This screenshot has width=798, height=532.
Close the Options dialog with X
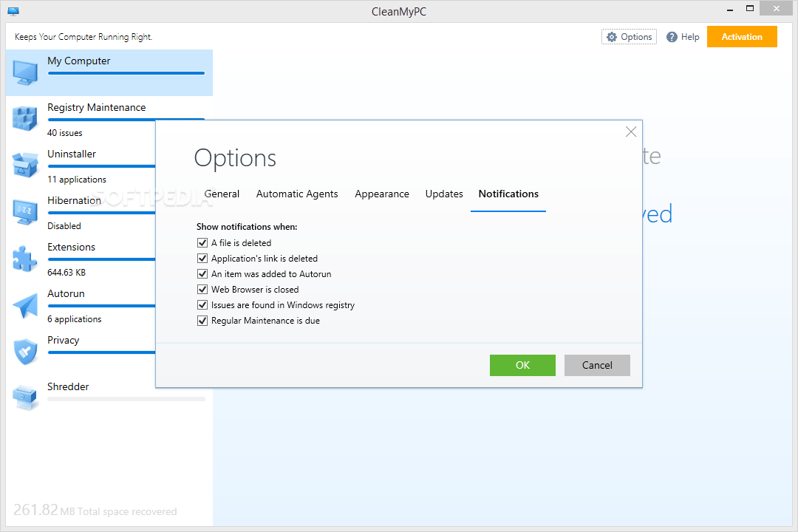(x=631, y=132)
